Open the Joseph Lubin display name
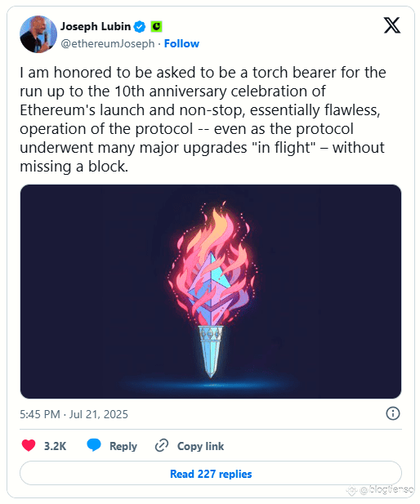The width and height of the screenshot is (420, 504). 96,26
